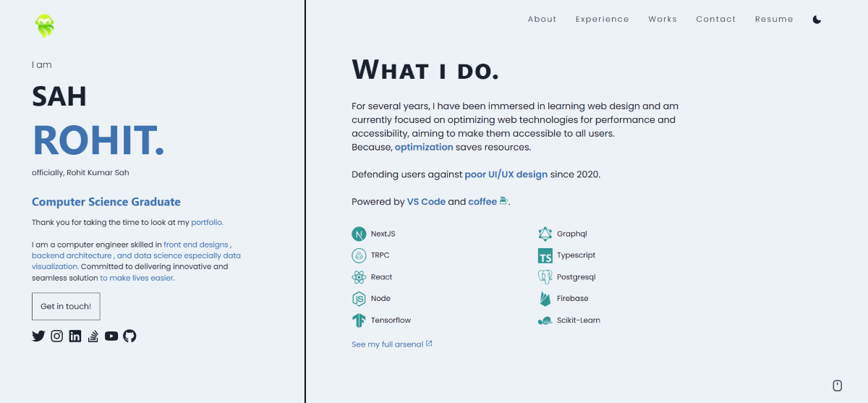
Task: Click the Tensorflow logo icon
Action: tap(359, 321)
